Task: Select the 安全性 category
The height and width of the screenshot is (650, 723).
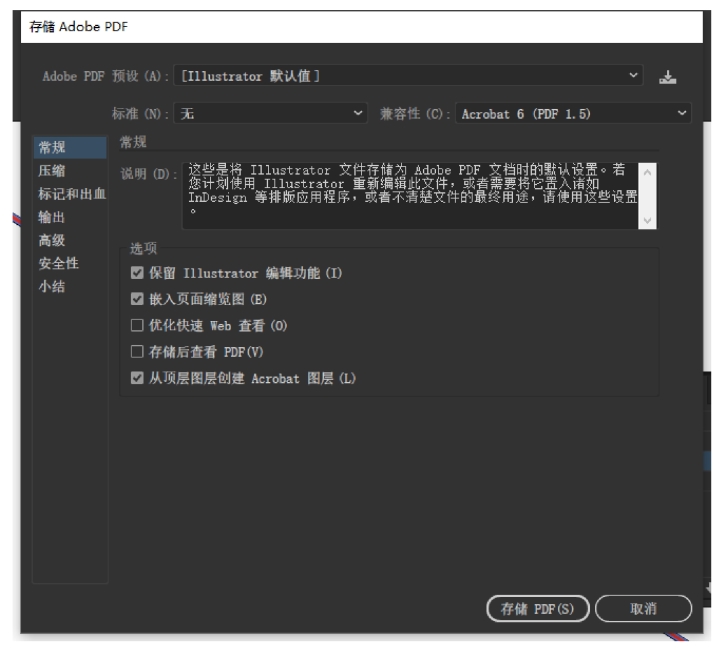Action: coord(70,263)
